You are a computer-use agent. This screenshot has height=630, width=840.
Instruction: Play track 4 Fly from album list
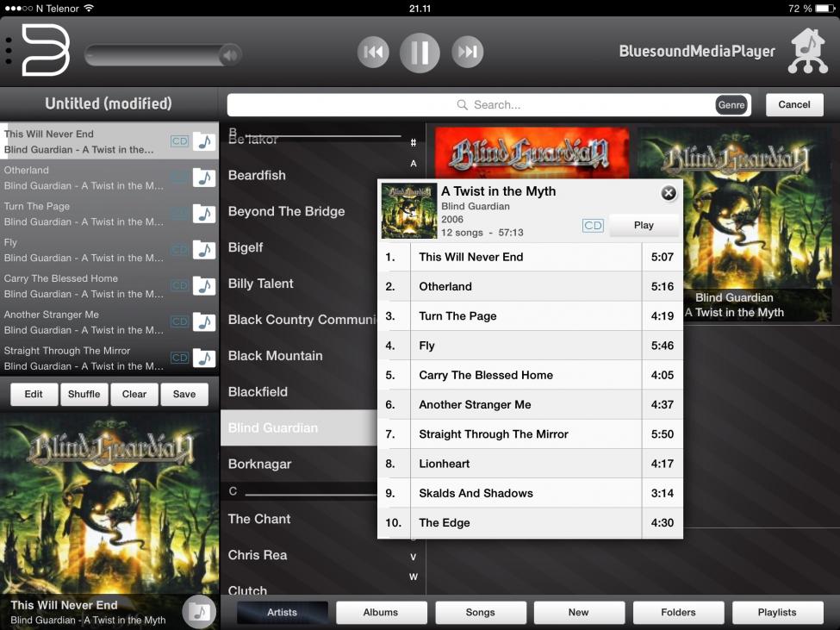[530, 346]
